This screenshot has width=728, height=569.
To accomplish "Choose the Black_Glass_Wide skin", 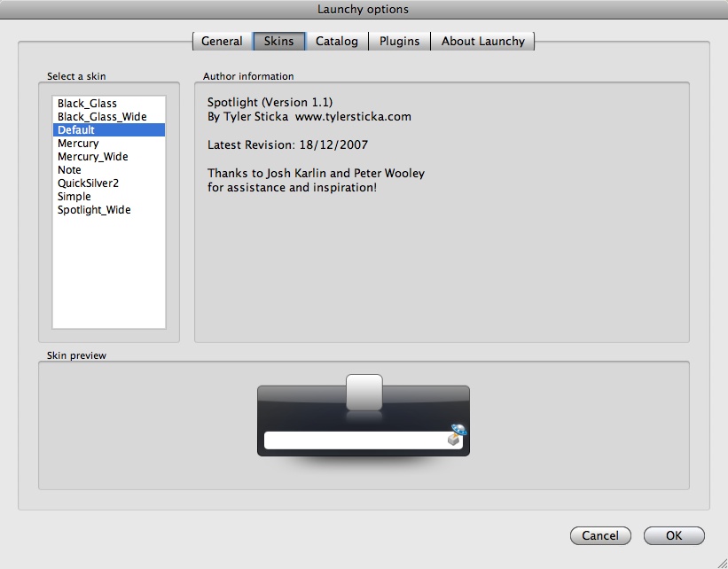I will [101, 116].
